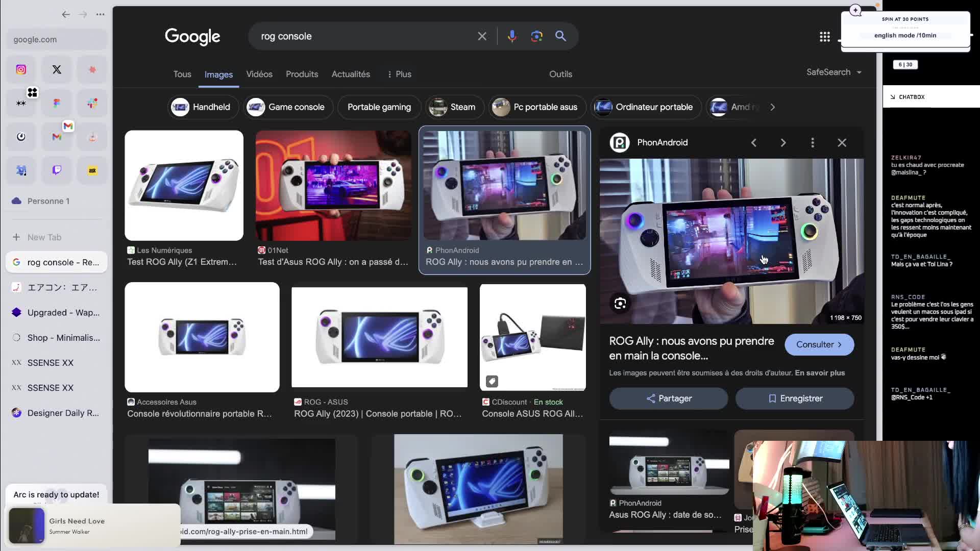The width and height of the screenshot is (980, 551).
Task: Click the PhonAndroid site logo
Action: tap(620, 143)
